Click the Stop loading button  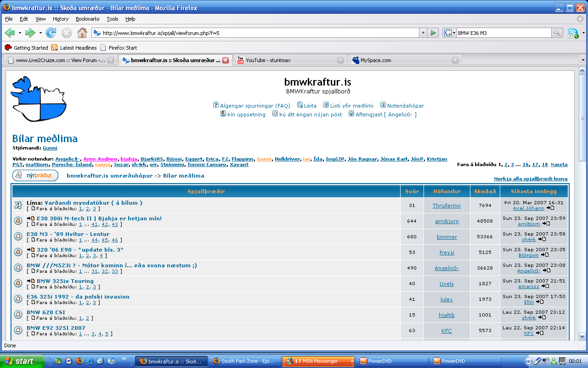(67, 33)
